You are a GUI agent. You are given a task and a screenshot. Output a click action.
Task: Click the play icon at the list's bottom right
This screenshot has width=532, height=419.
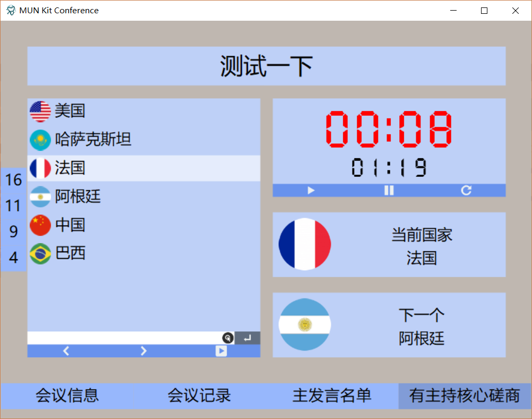tap(221, 350)
